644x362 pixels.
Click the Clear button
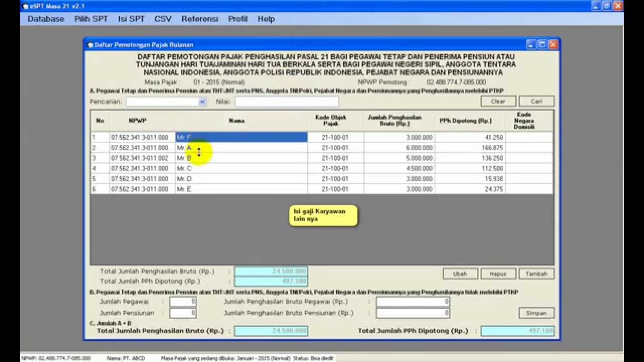click(x=498, y=101)
